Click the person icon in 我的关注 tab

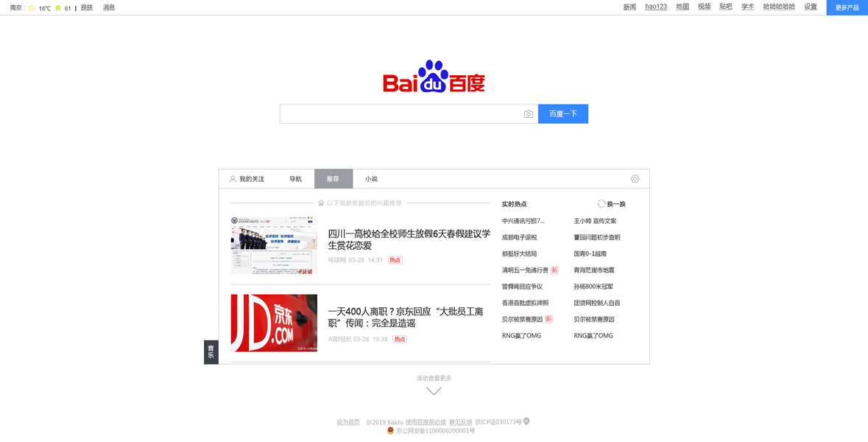point(233,179)
